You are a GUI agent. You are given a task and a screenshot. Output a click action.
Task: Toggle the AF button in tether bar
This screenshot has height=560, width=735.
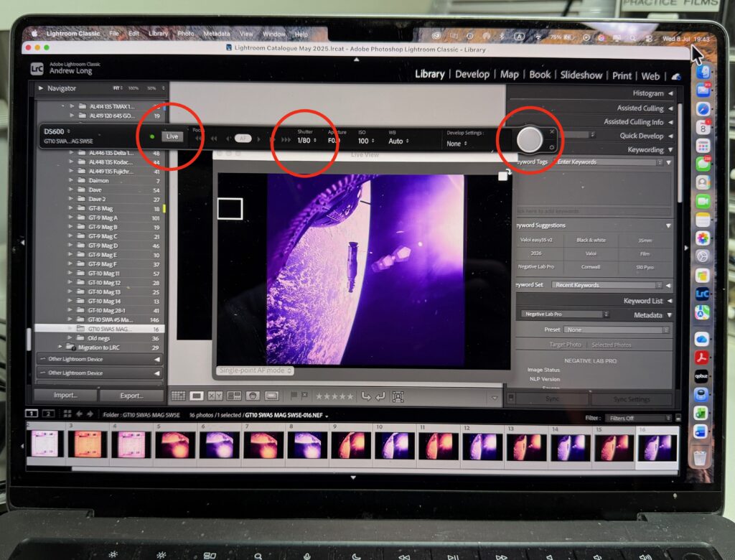pos(243,139)
